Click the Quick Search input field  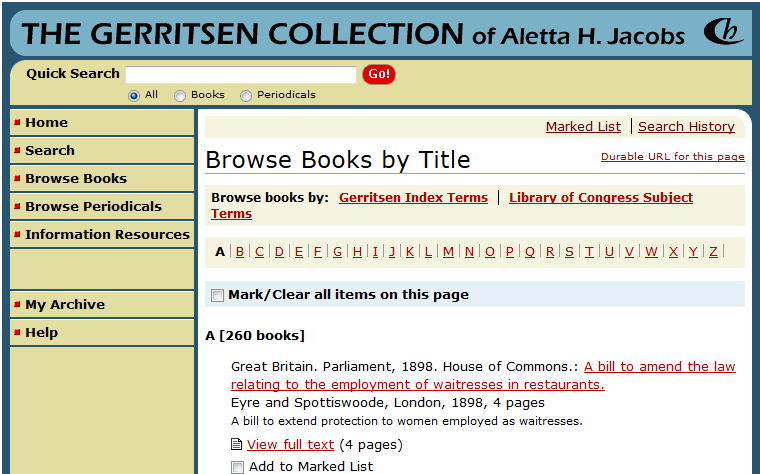click(241, 75)
